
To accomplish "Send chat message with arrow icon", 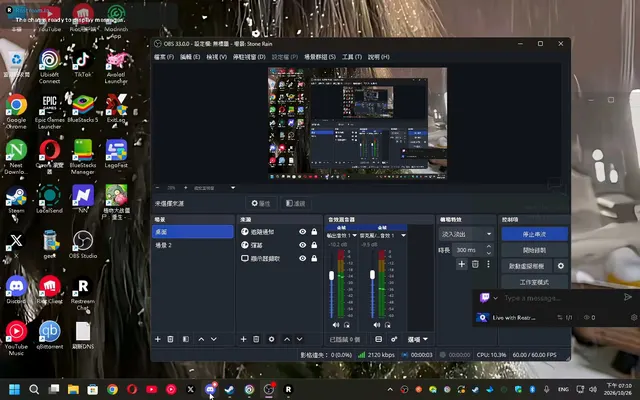I will [x=628, y=297].
